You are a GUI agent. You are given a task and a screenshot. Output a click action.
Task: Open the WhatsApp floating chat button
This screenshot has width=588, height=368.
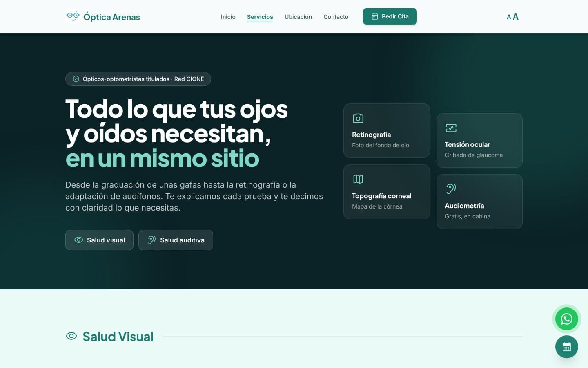[566, 319]
